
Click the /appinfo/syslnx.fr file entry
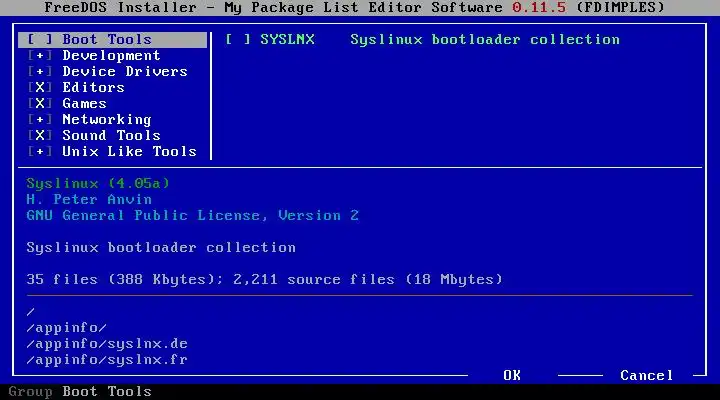[107, 360]
